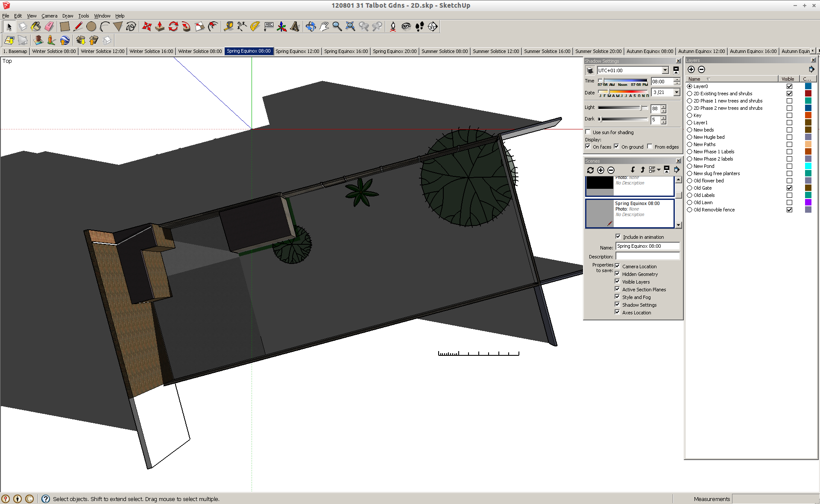Click the scene Description input field
This screenshot has width=820, height=504.
pyautogui.click(x=647, y=256)
